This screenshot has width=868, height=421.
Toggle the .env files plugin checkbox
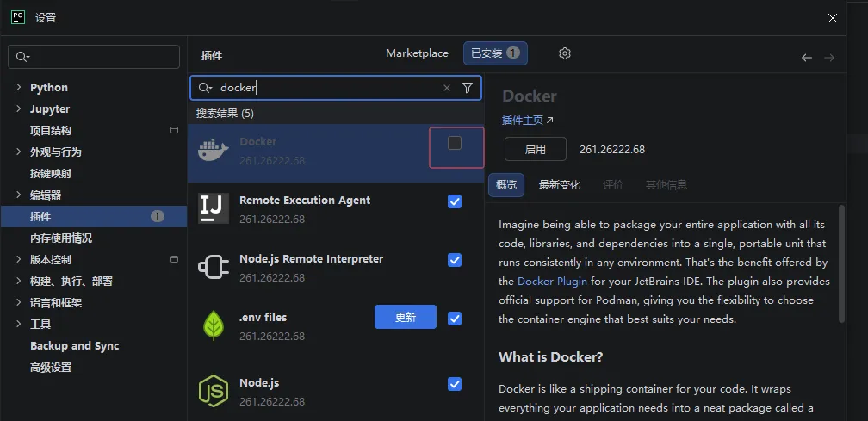455,319
